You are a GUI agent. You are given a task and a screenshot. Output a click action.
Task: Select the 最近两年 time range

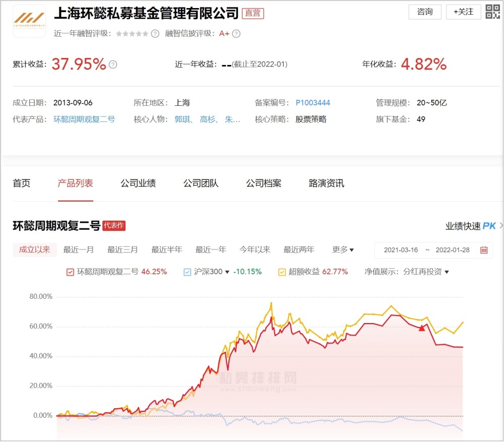[299, 250]
